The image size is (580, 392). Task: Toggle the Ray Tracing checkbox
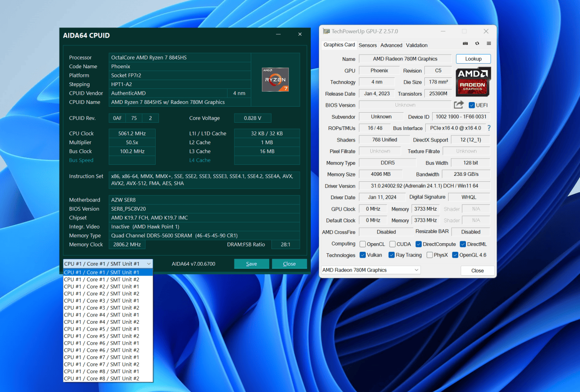click(x=391, y=255)
